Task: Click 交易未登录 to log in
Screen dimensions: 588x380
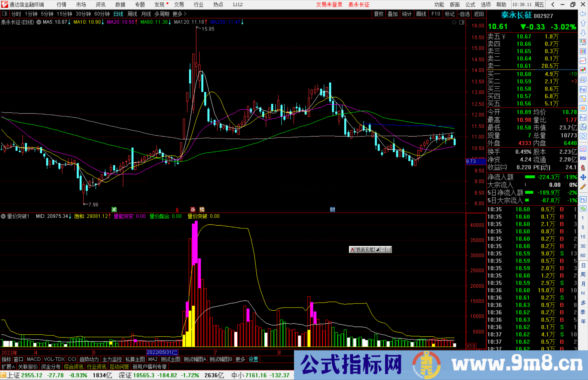Action: coord(329,4)
